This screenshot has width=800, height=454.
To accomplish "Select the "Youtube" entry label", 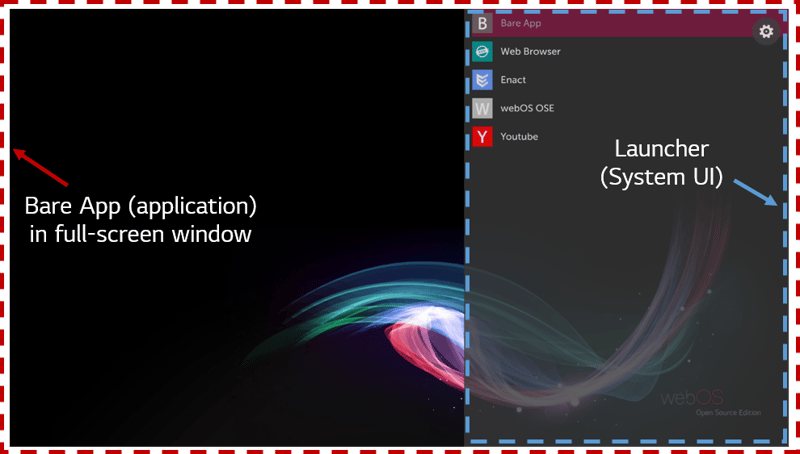I will (x=519, y=137).
